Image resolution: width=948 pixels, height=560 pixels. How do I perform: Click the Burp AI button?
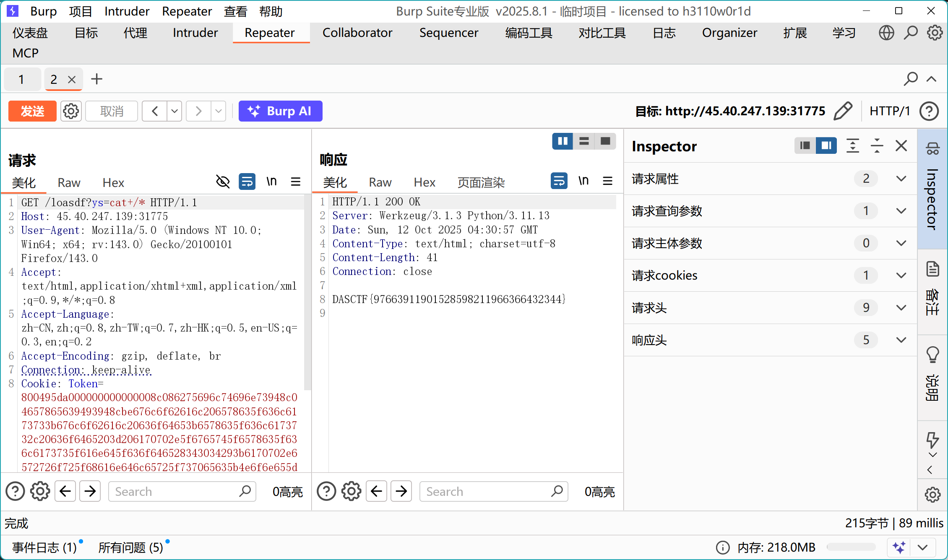click(x=280, y=111)
